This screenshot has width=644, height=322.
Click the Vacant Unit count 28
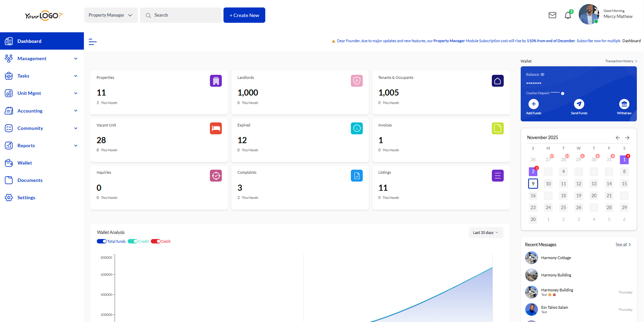[101, 140]
